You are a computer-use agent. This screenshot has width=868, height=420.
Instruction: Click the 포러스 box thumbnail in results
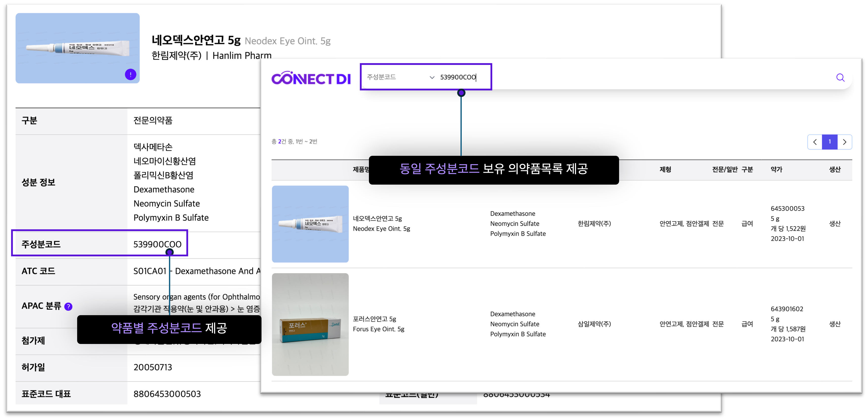tap(310, 325)
